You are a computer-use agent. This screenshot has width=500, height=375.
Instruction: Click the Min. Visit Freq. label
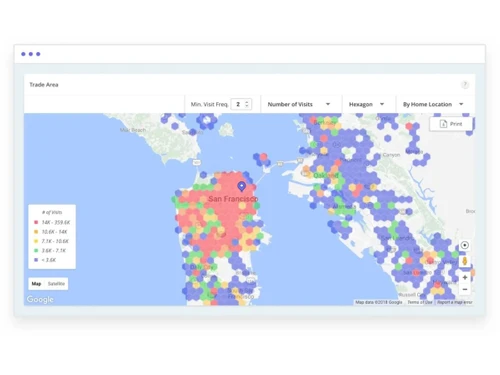click(209, 104)
